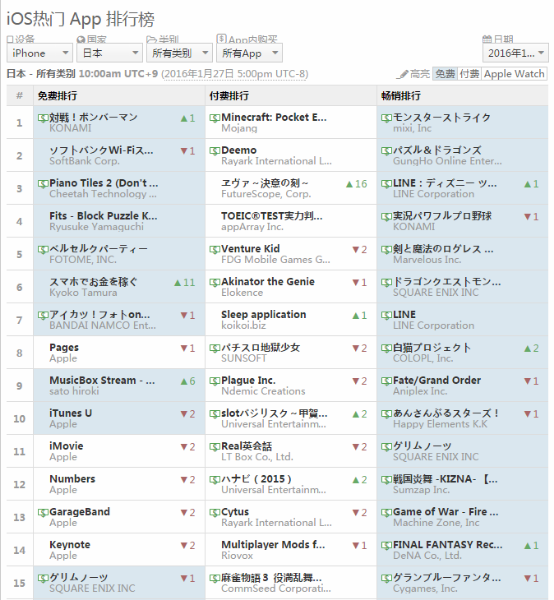The width and height of the screenshot is (554, 600).
Task: Open the Akinator the Genie app link
Action: [x=268, y=282]
